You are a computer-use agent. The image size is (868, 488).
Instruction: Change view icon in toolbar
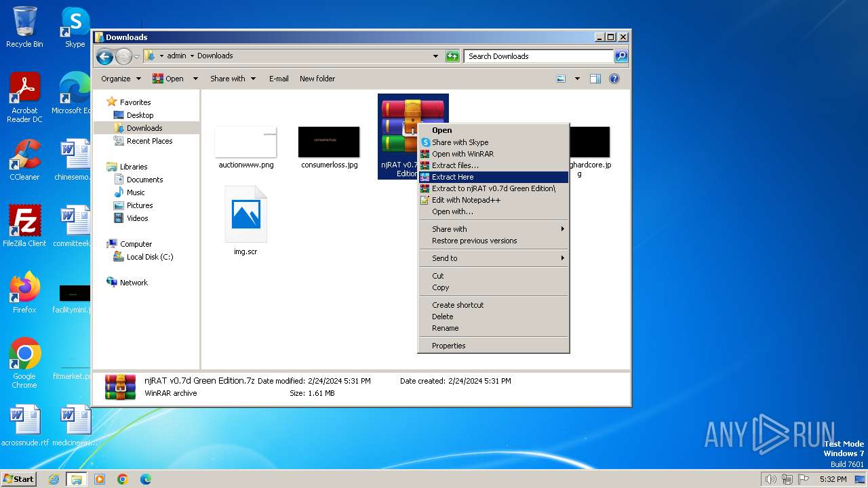click(x=561, y=79)
